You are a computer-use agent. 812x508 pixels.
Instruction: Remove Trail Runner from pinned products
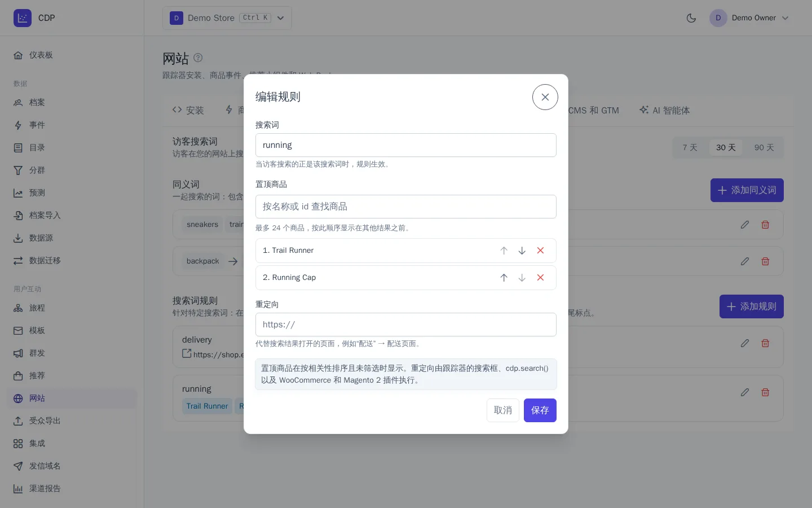click(540, 251)
